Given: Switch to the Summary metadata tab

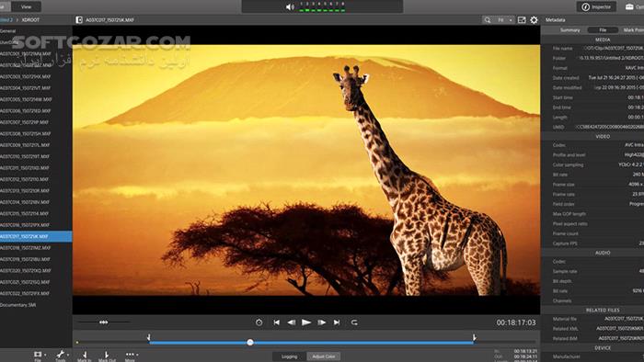Looking at the screenshot, I should coord(569,30).
